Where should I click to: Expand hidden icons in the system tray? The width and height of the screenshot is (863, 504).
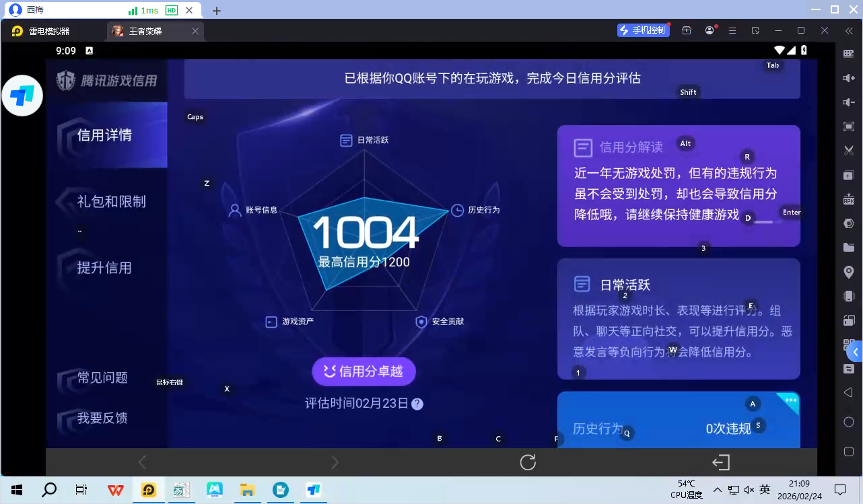pos(718,489)
